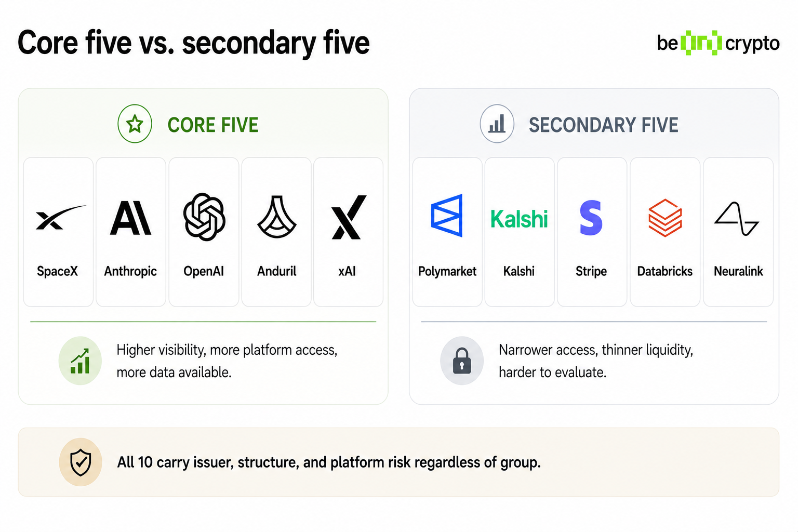
Task: Click the CORE FIVE heading
Action: point(213,125)
